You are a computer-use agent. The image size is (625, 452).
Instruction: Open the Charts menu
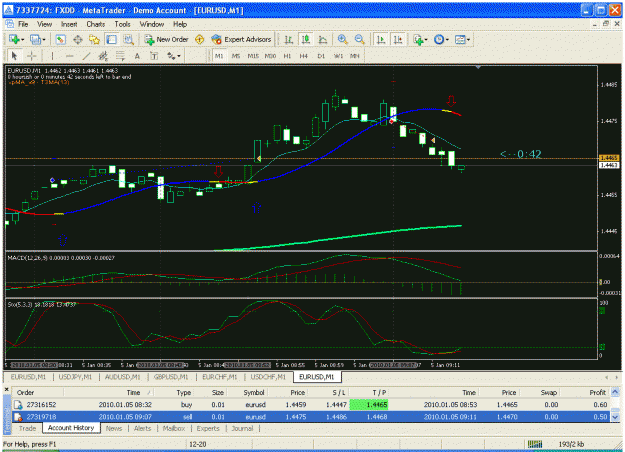tap(96, 24)
